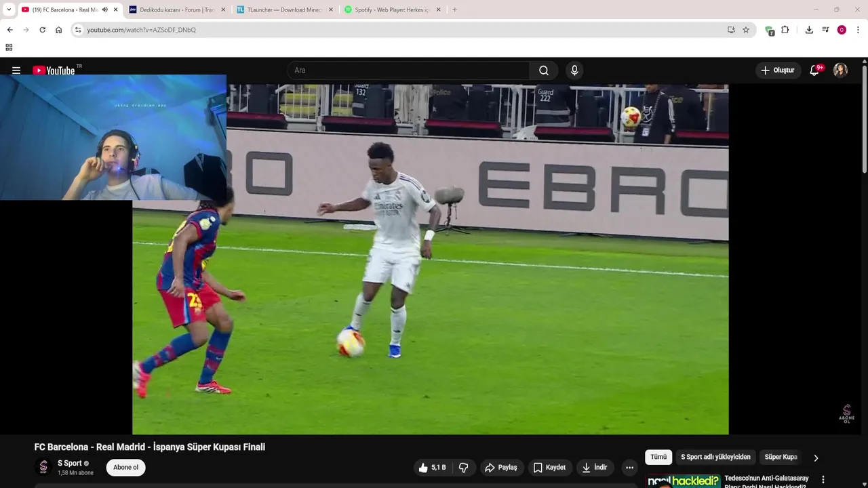Open the notifications bell
The width and height of the screenshot is (868, 488).
coord(815,70)
